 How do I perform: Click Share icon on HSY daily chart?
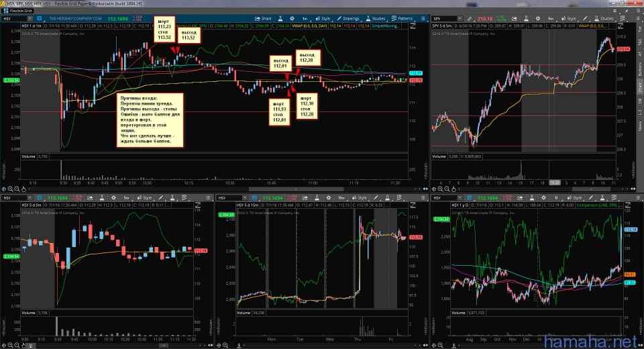520,198
